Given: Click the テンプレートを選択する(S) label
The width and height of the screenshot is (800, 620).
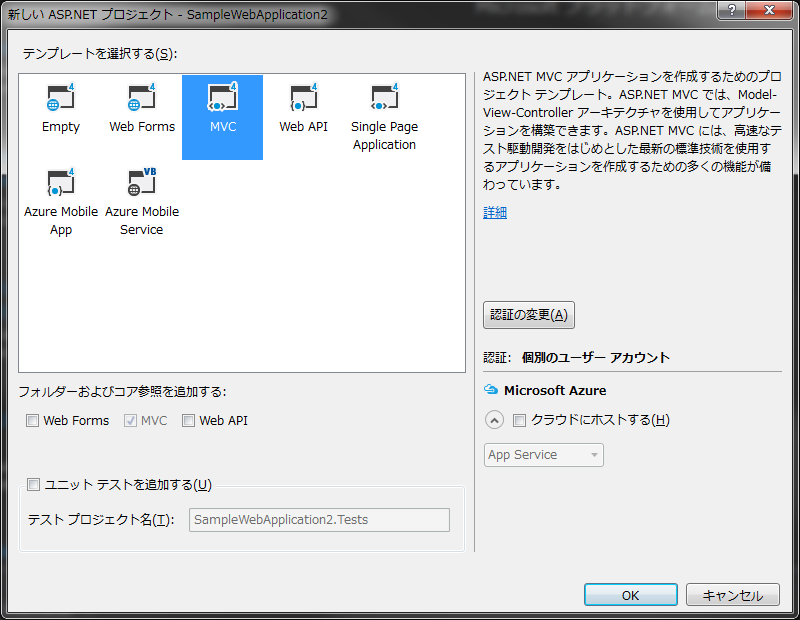Looking at the screenshot, I should (99, 54).
